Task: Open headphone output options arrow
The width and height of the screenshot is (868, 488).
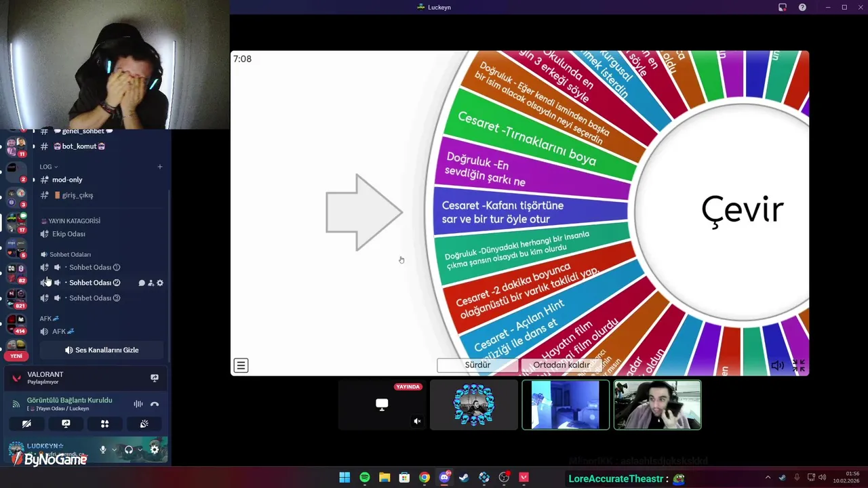Action: [x=140, y=449]
